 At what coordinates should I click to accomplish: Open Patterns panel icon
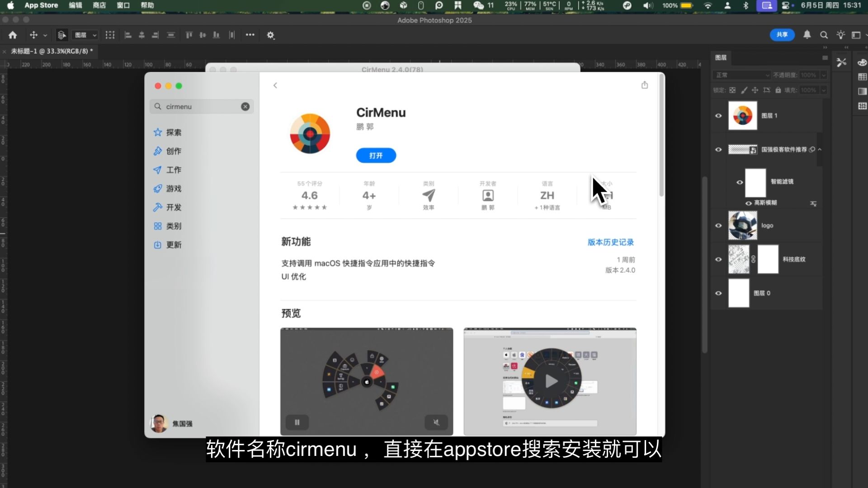point(862,106)
